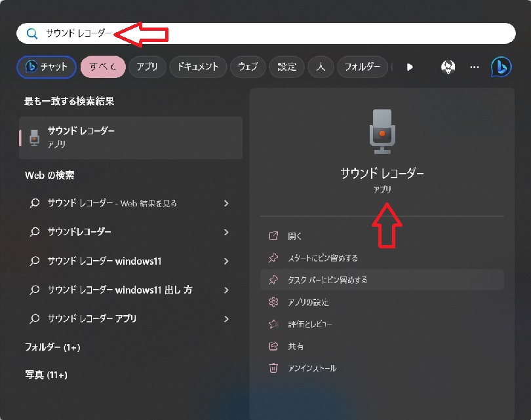Image resolution: width=531 pixels, height=420 pixels.
Task: Expand chevron for サウンド レコーダー アプリ suggestion
Action: click(226, 319)
